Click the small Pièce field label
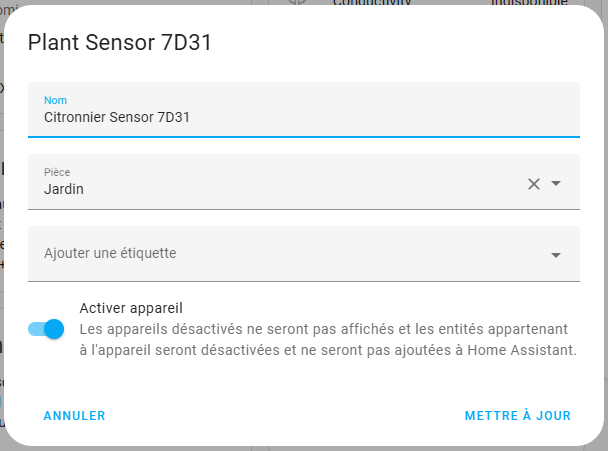The height and width of the screenshot is (451, 608). pyautogui.click(x=57, y=172)
